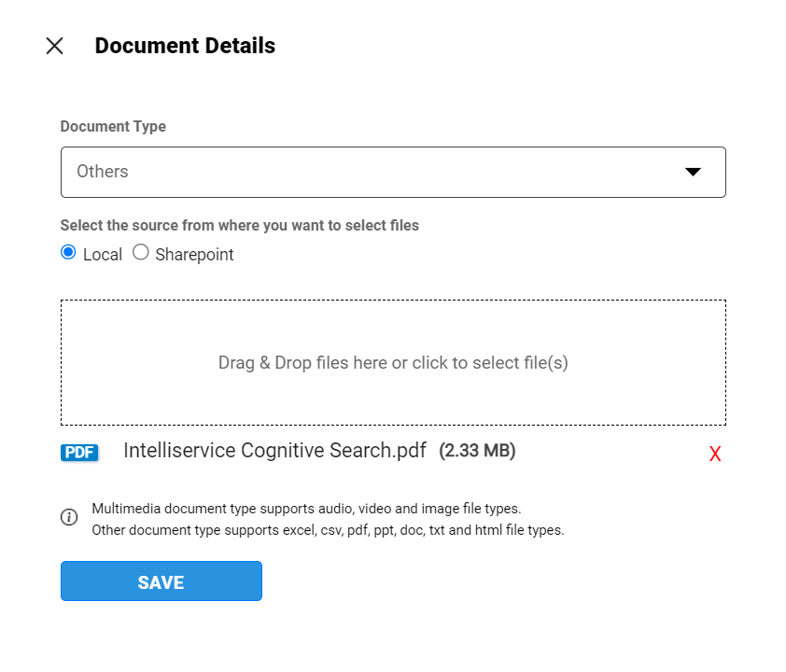This screenshot has width=786, height=672.
Task: Click the Document Details heading
Action: click(x=185, y=46)
